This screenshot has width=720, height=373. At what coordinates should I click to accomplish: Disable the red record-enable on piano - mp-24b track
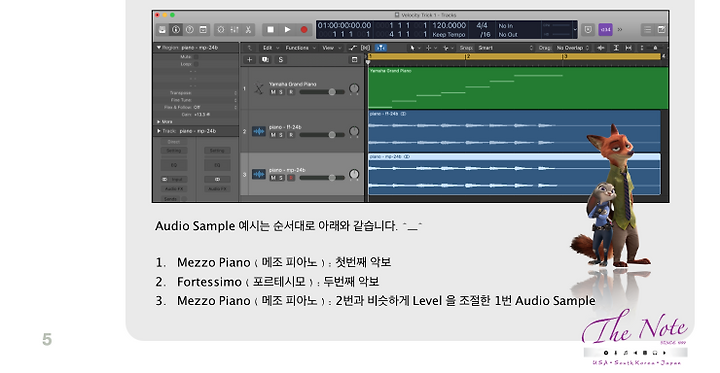[x=291, y=178]
